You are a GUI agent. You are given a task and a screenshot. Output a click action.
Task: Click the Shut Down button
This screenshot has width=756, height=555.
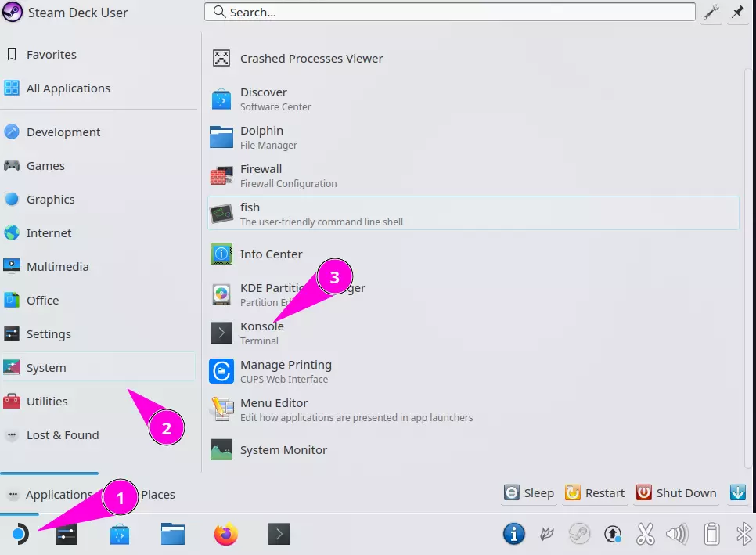(676, 493)
